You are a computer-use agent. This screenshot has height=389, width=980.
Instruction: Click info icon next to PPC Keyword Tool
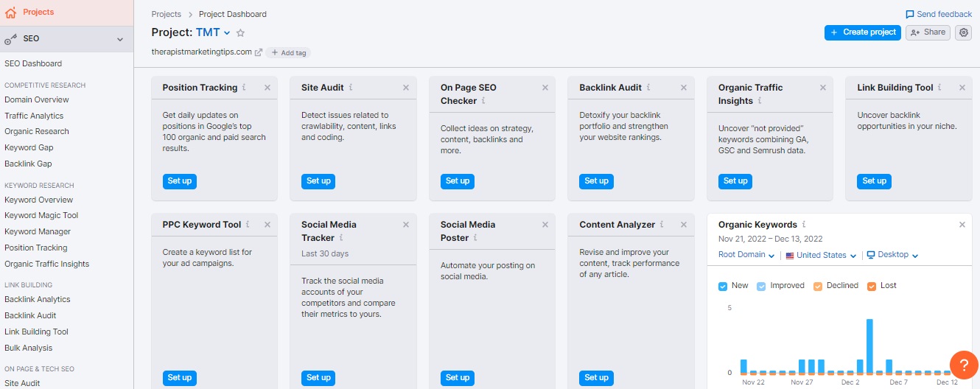[x=248, y=224]
